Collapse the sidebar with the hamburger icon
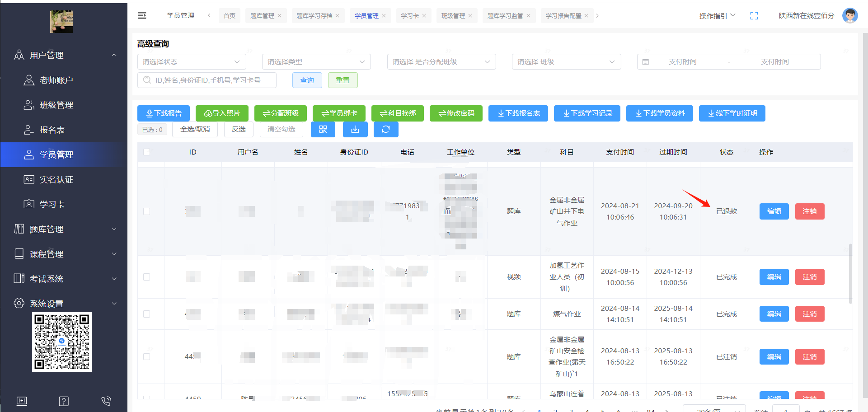The height and width of the screenshot is (412, 868). 142,15
